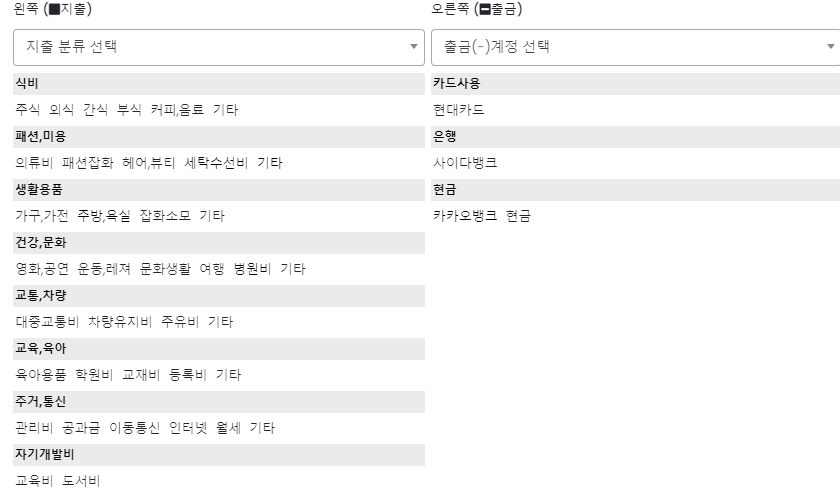Select 가구,가전 under 생활용품

pyautogui.click(x=39, y=216)
